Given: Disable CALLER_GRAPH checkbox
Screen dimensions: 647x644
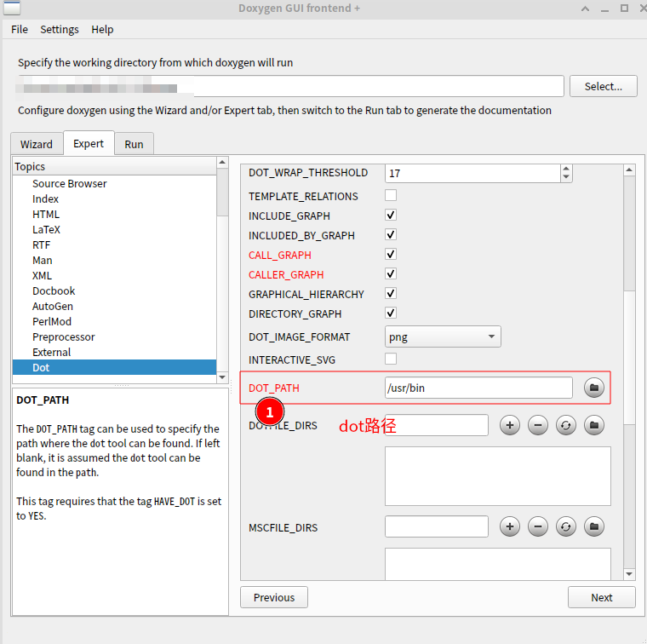Looking at the screenshot, I should coord(391,273).
